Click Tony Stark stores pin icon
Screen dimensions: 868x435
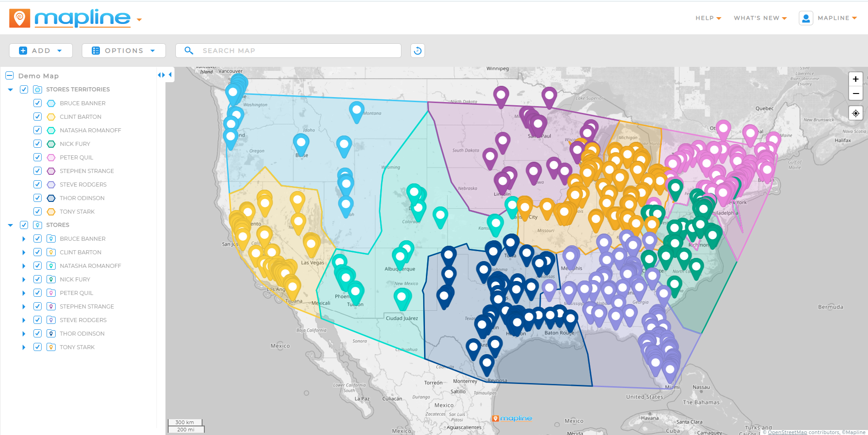51,347
